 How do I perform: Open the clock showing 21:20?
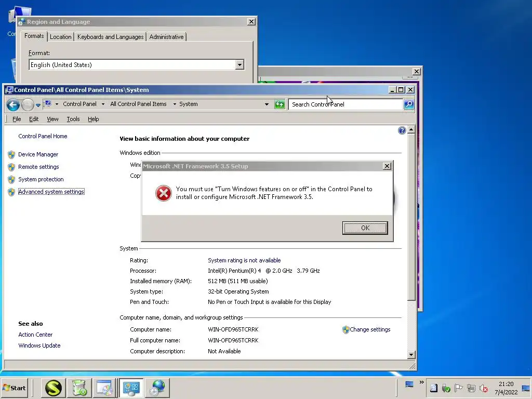(x=506, y=388)
